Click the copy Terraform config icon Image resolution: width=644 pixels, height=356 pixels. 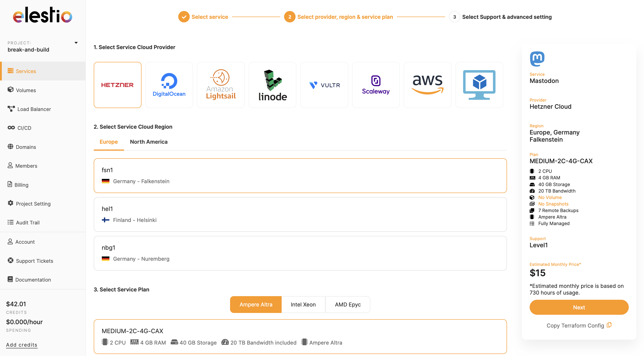click(609, 325)
